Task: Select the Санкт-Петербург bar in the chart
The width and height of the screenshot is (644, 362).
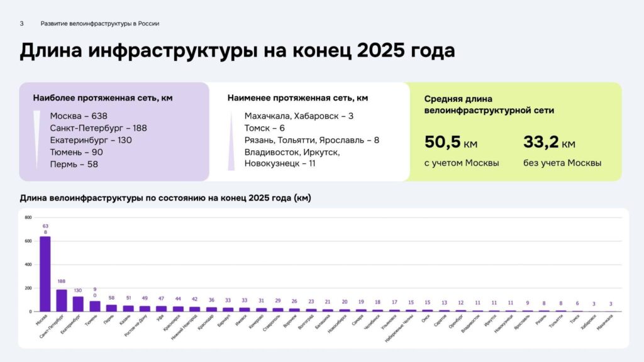Action: [x=62, y=300]
